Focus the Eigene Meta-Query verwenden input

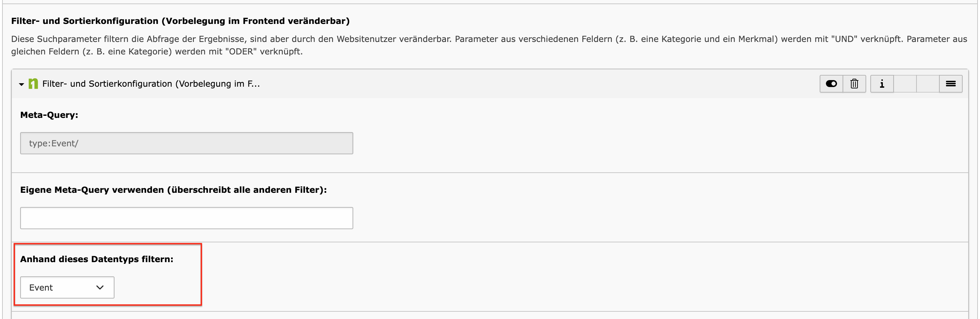(186, 218)
